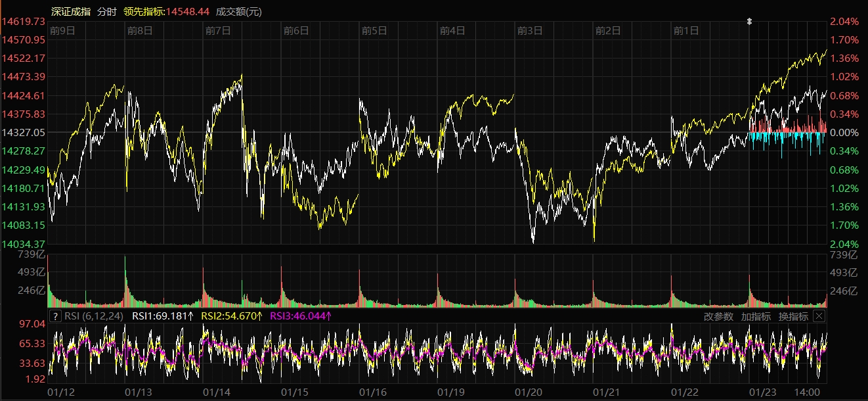The image size is (868, 401).
Task: Click 加指标 to add an indicator
Action: point(756,316)
